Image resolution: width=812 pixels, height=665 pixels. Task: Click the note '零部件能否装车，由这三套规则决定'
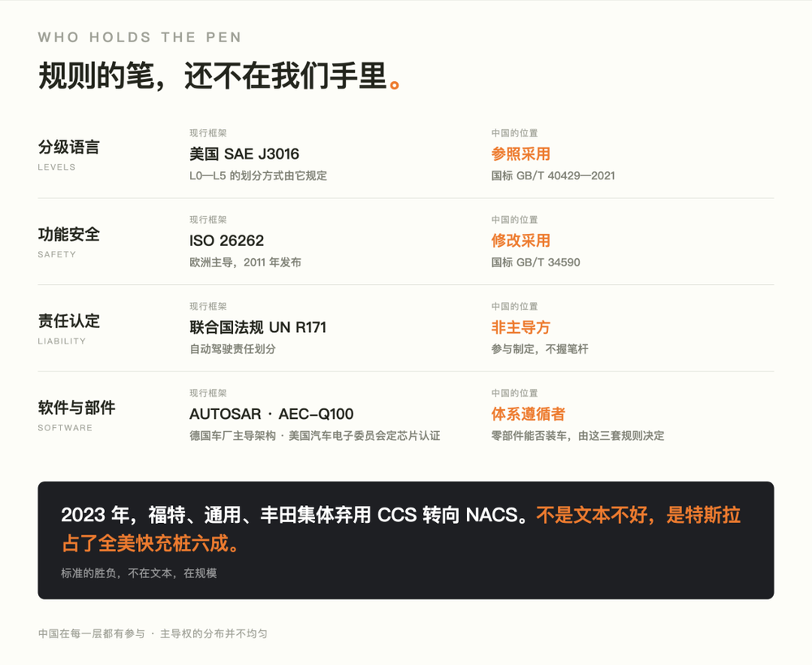point(578,435)
